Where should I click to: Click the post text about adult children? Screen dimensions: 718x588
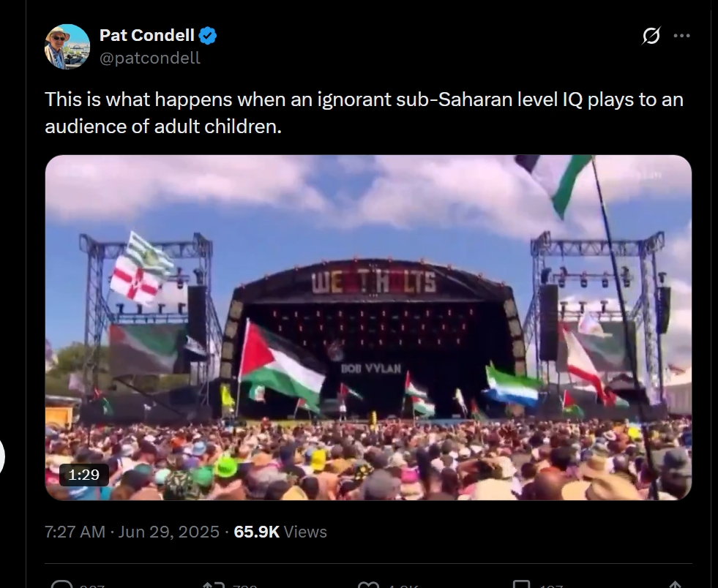pyautogui.click(x=364, y=113)
